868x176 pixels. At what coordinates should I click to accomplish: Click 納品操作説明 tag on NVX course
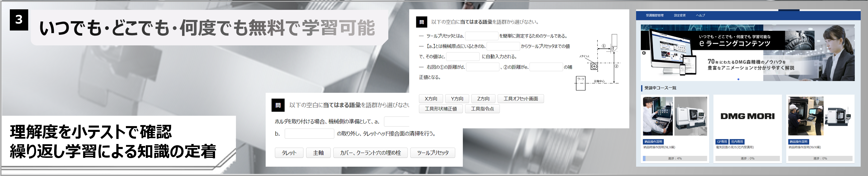(x=798, y=142)
